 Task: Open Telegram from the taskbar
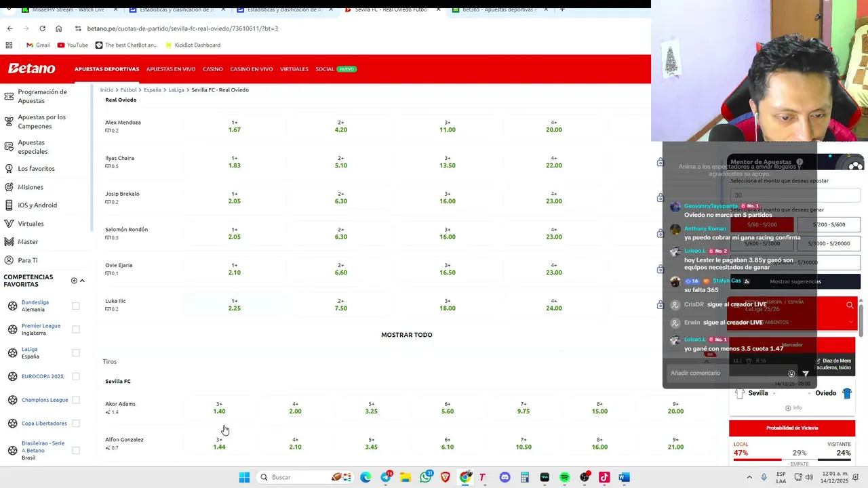click(x=386, y=477)
